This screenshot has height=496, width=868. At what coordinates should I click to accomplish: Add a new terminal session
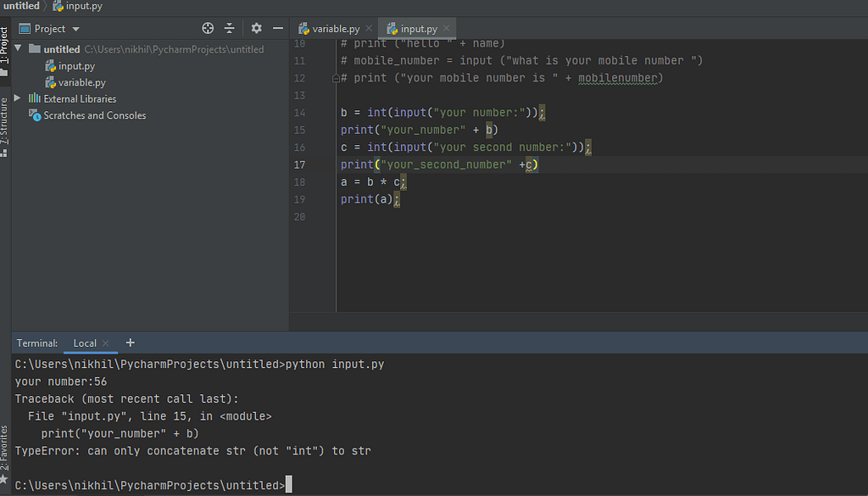[130, 343]
